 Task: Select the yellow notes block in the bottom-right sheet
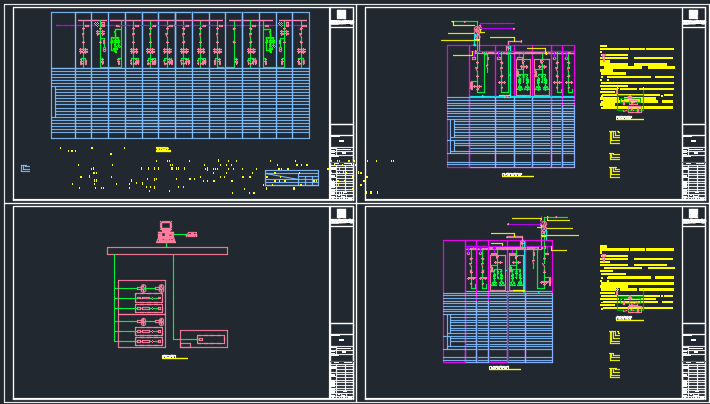(x=637, y=278)
